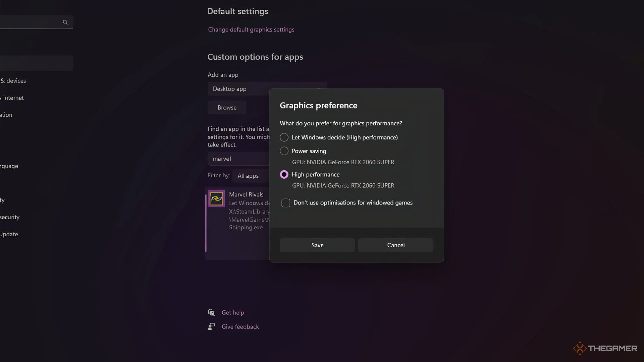
Task: Click the Marvel Rivals app icon
Action: (216, 199)
